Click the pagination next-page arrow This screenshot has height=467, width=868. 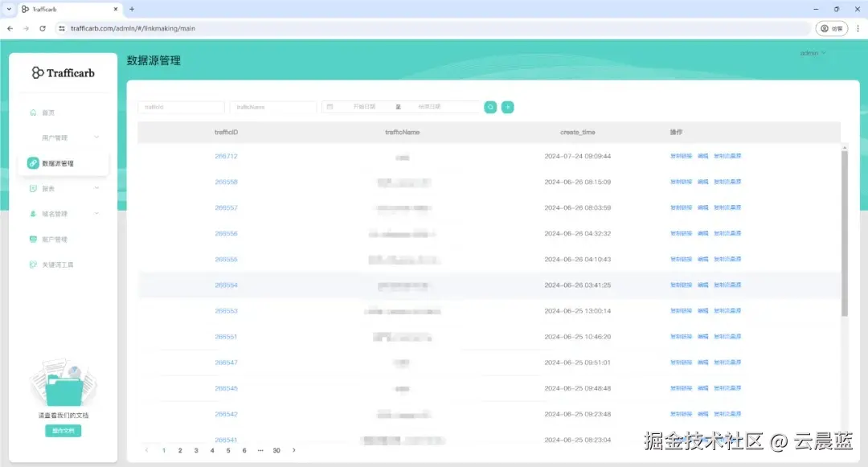[x=294, y=450]
